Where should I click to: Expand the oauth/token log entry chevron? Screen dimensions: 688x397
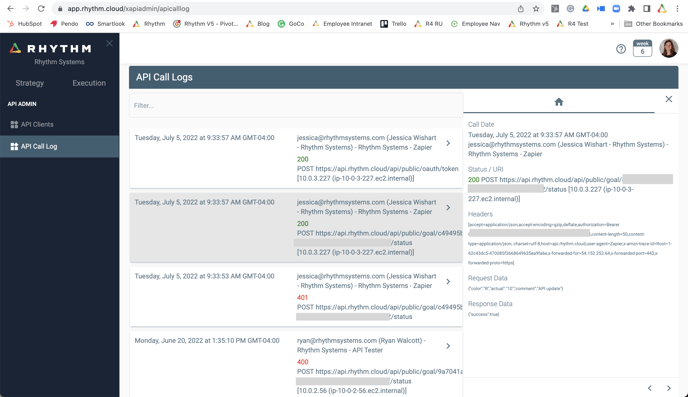(448, 143)
